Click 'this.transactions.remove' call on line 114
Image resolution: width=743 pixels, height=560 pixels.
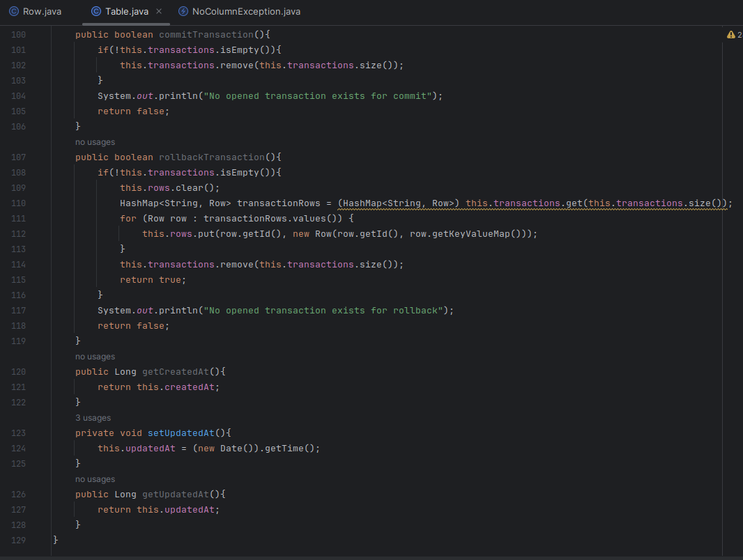click(x=187, y=265)
